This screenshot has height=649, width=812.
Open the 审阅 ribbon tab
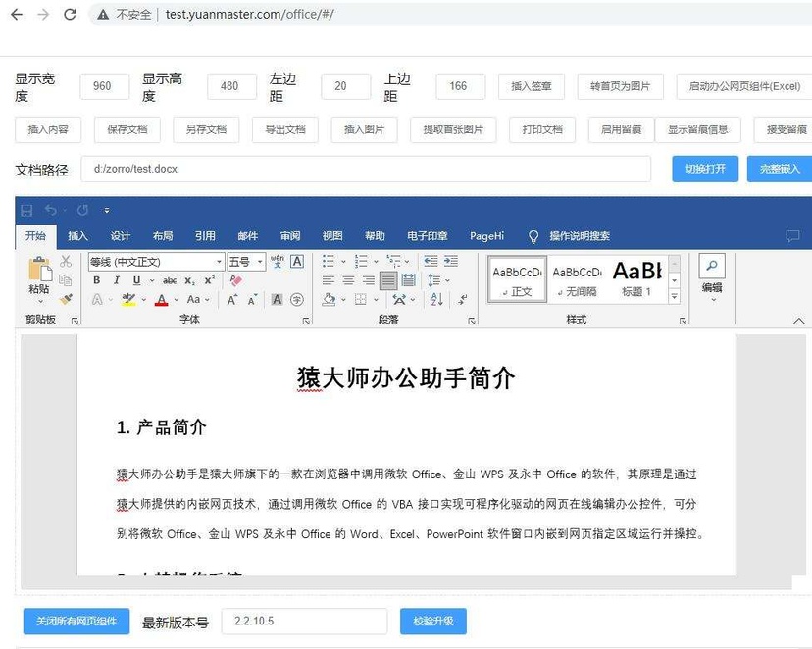[x=290, y=236]
